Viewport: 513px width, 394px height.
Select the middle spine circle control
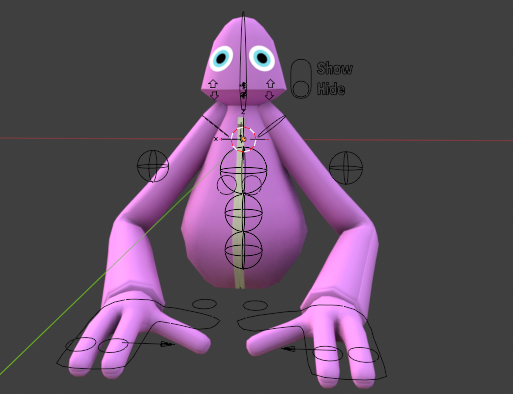[243, 213]
